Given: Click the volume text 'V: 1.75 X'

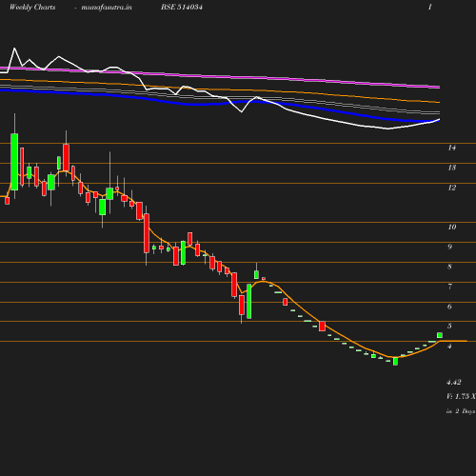Looking at the screenshot, I should pos(461,396).
